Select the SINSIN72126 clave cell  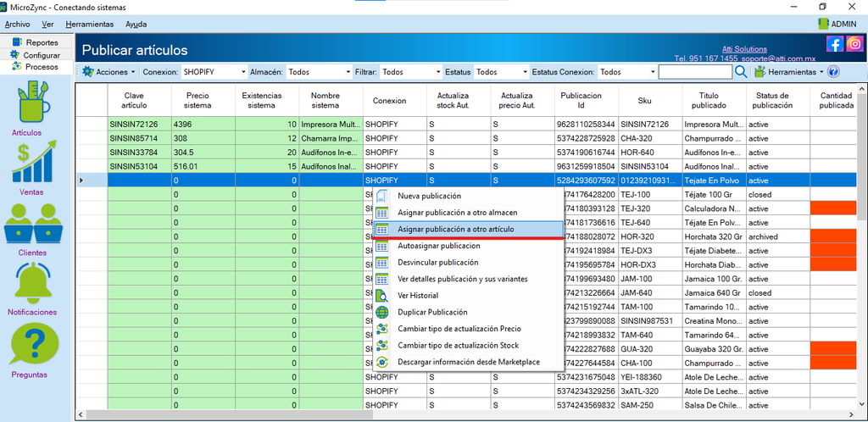(140, 125)
